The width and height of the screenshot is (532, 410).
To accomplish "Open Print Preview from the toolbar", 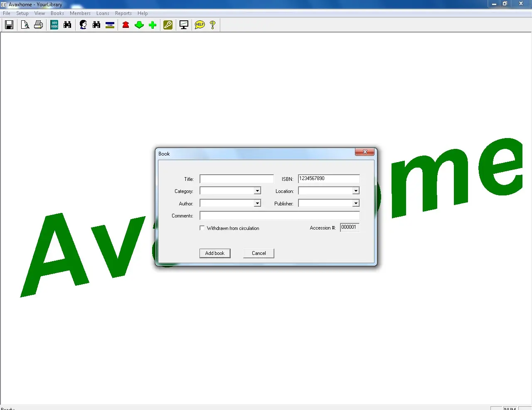I will click(x=25, y=25).
